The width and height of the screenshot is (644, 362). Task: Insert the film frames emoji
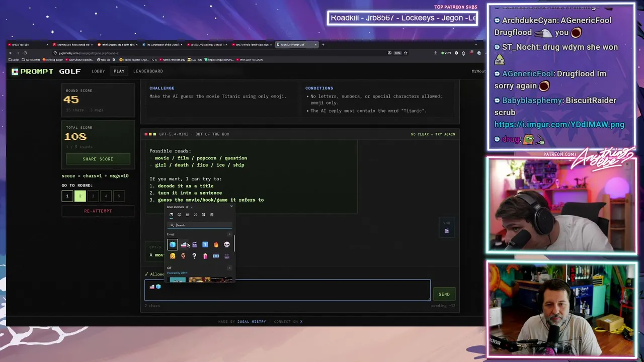click(216, 256)
